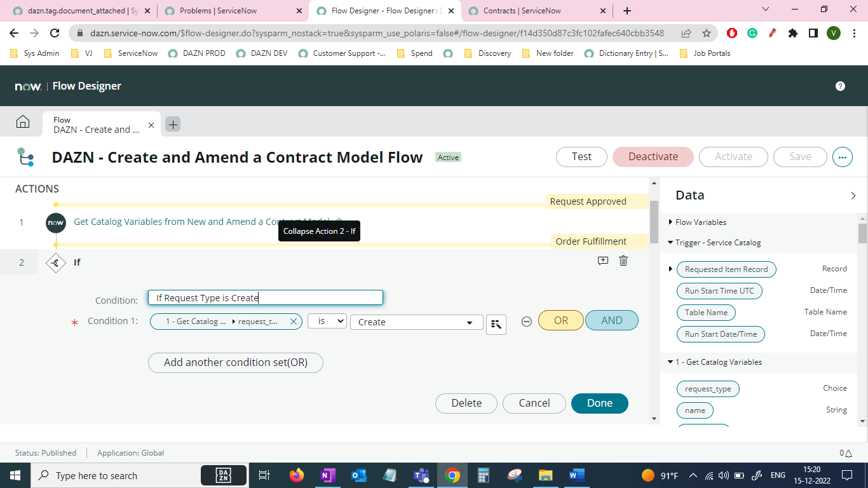Collapse the 1 - Get Catalog Variables section
The height and width of the screenshot is (488, 868).
click(x=670, y=362)
